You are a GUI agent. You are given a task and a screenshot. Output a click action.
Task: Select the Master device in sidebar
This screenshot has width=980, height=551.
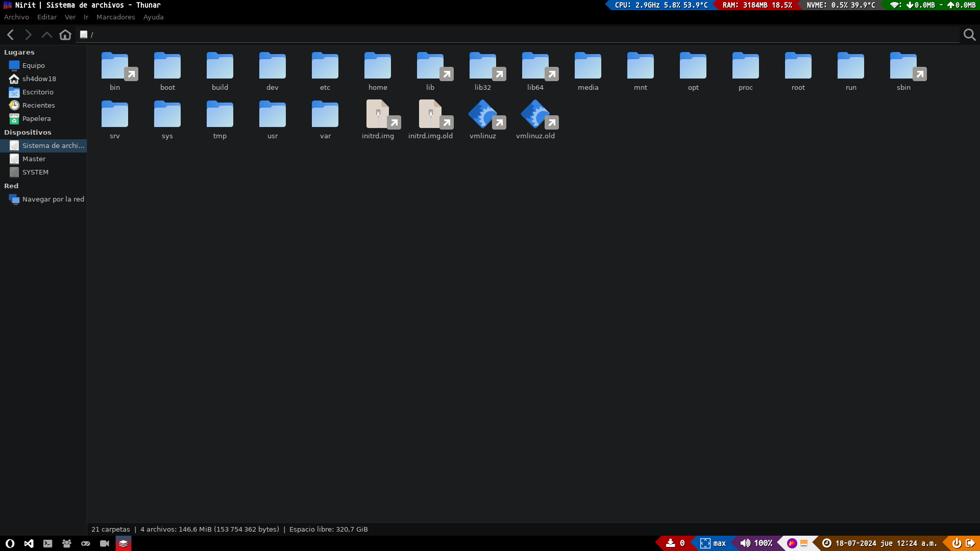coord(34,159)
